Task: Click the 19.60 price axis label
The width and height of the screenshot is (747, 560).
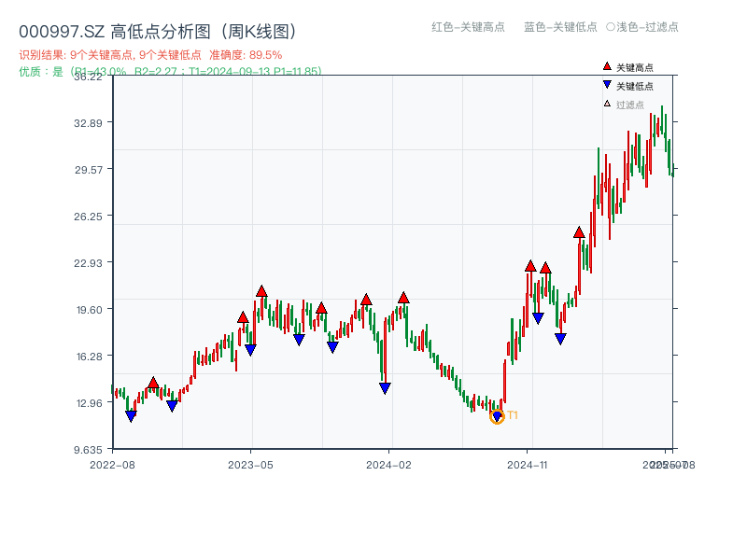Action: click(89, 310)
